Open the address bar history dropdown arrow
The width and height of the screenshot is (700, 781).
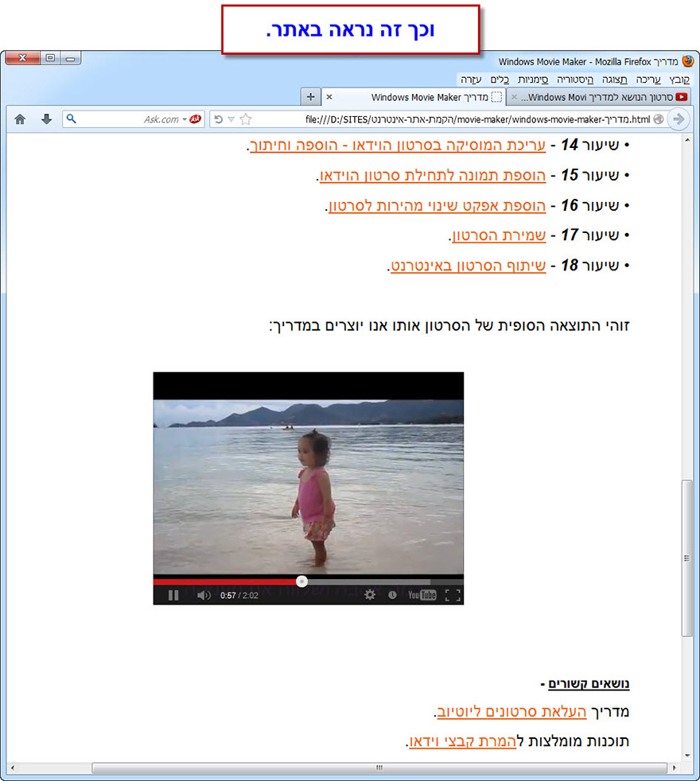(x=231, y=119)
